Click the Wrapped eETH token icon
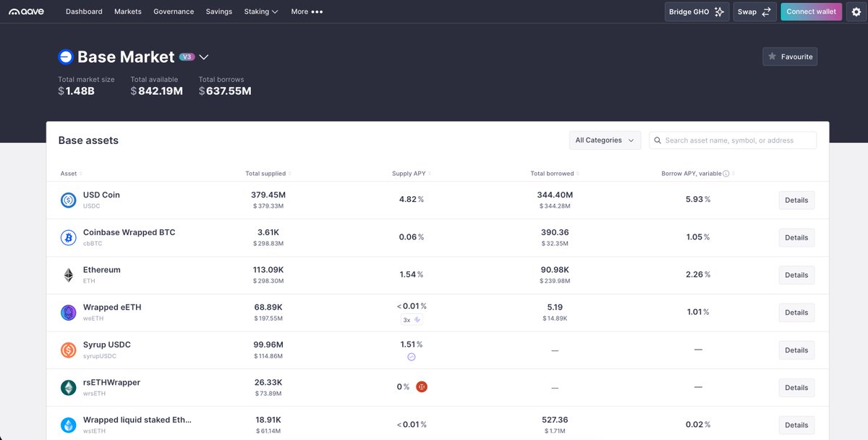Screen dimensions: 868x440 pos(68,313)
